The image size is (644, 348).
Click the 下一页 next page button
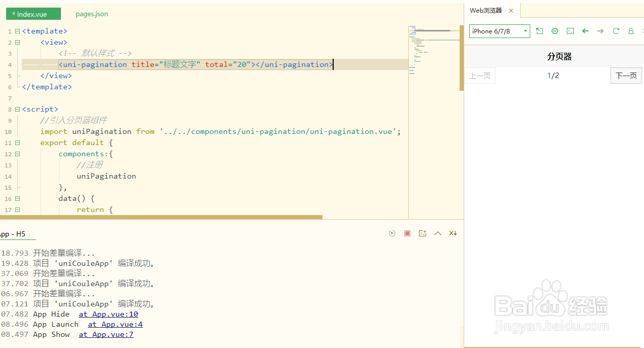tap(626, 76)
